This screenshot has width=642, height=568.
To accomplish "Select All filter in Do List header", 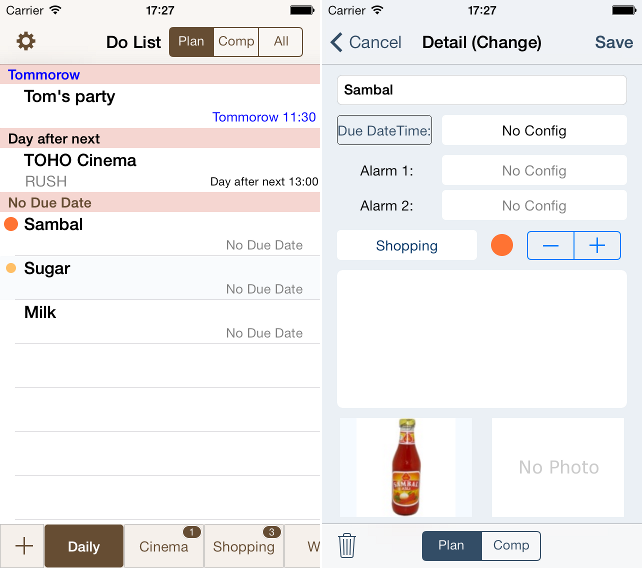I will [281, 42].
